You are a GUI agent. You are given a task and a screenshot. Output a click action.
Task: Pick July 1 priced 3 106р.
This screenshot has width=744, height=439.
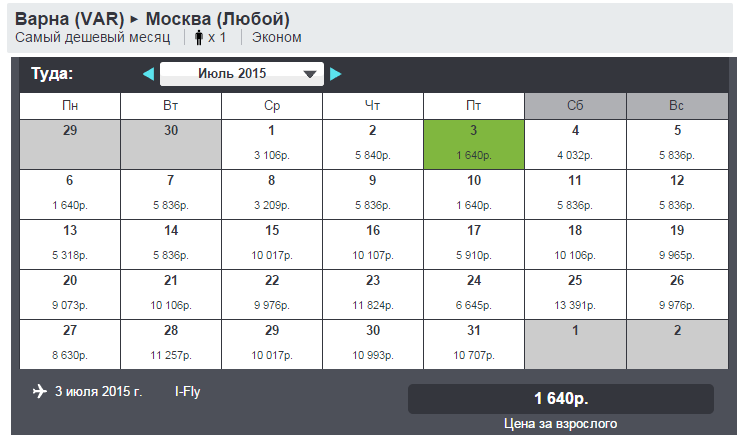[271, 144]
